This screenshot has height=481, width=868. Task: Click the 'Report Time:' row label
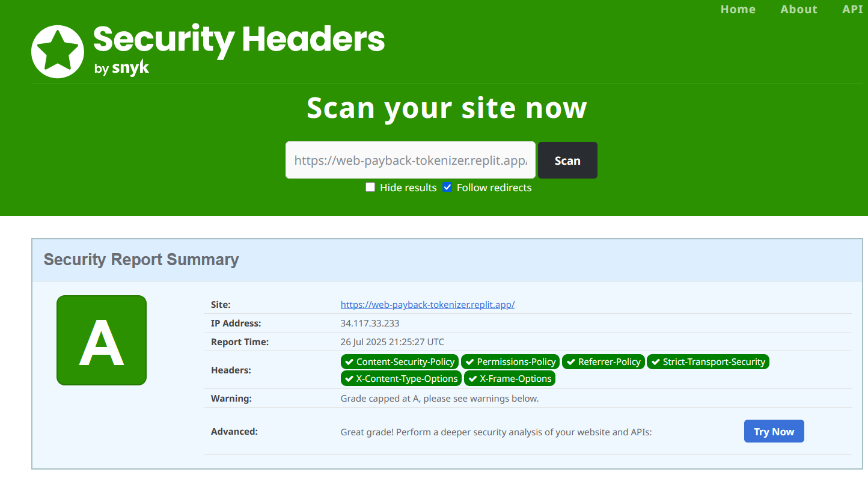click(x=240, y=342)
